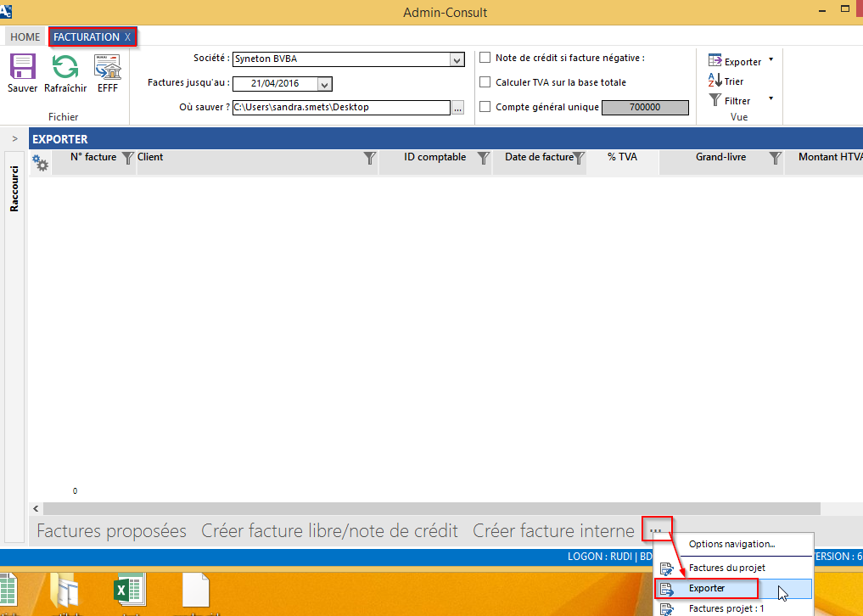This screenshot has width=863, height=616.
Task: Open the Factures proposées section
Action: click(111, 531)
